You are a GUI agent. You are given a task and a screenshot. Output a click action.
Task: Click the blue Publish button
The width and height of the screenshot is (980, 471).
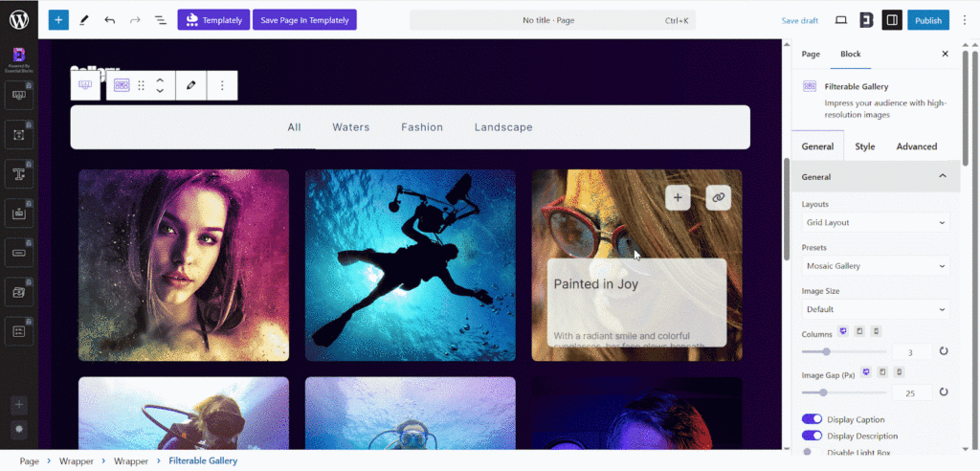(x=928, y=20)
